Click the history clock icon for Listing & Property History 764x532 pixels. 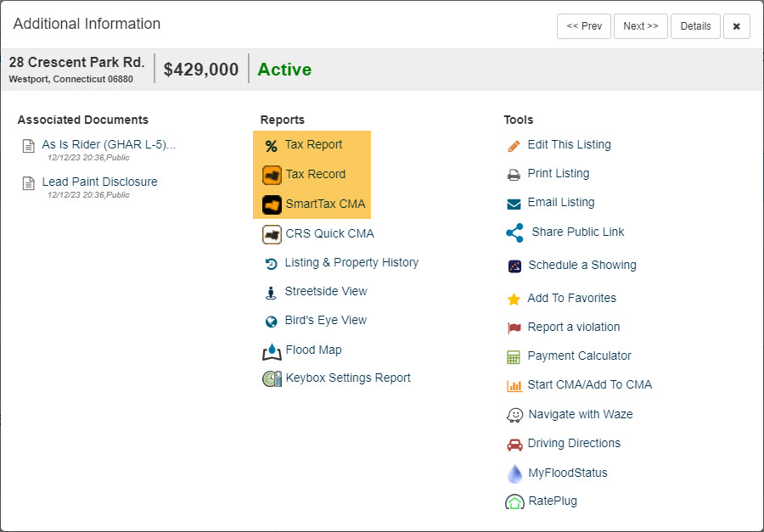pos(271,264)
